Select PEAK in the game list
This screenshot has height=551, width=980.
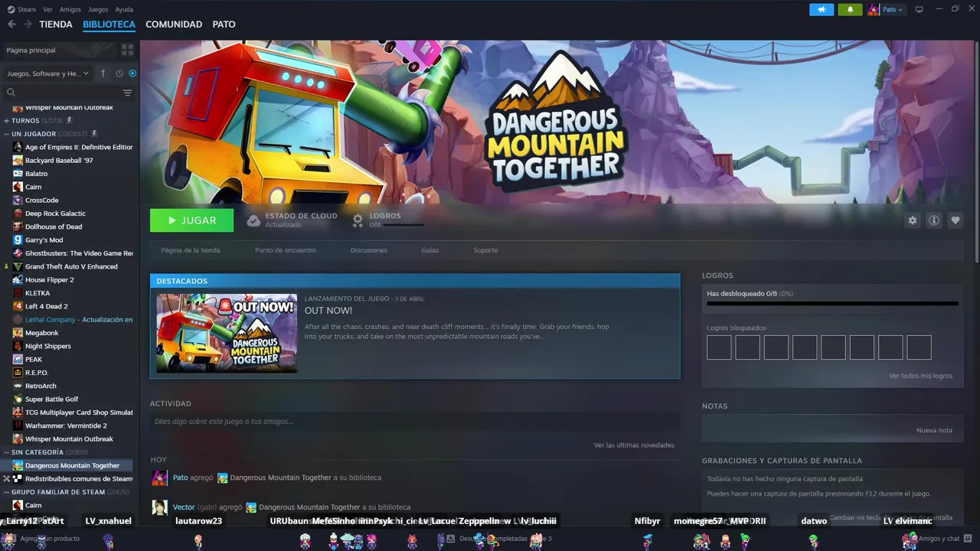[34, 359]
